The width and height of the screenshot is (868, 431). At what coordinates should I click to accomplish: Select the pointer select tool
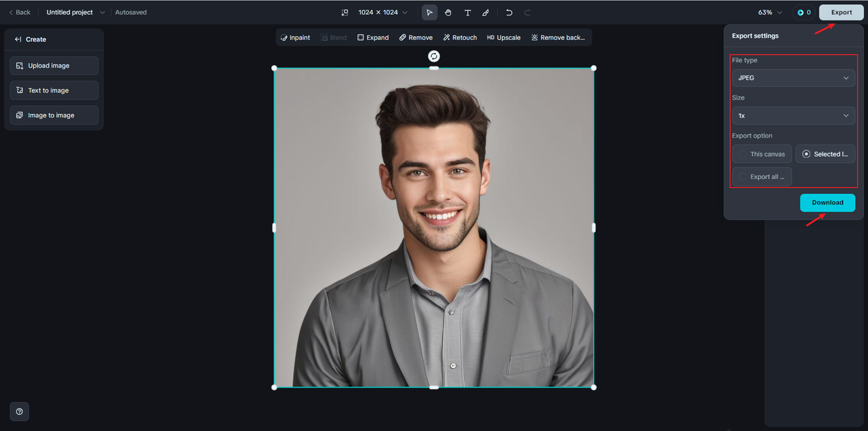coord(429,12)
